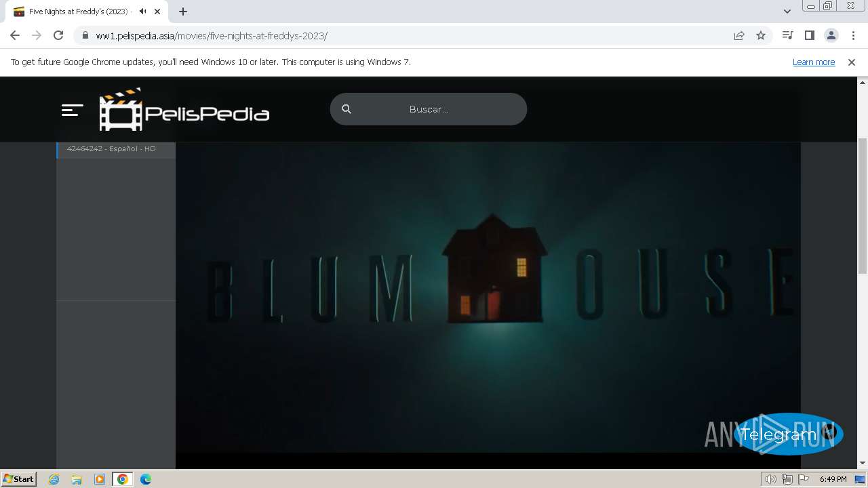The height and width of the screenshot is (488, 868).
Task: Dismiss the Chrome update notification bar
Action: coord(852,62)
